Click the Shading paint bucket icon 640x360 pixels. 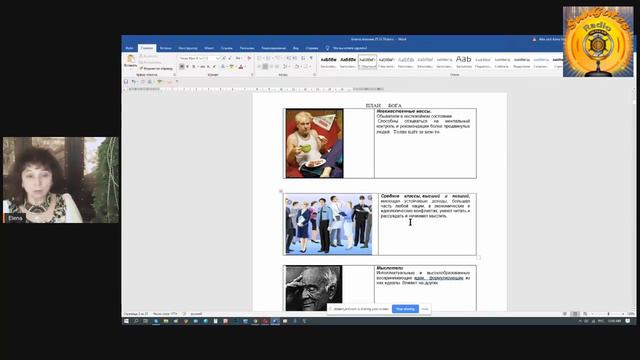coord(297,67)
